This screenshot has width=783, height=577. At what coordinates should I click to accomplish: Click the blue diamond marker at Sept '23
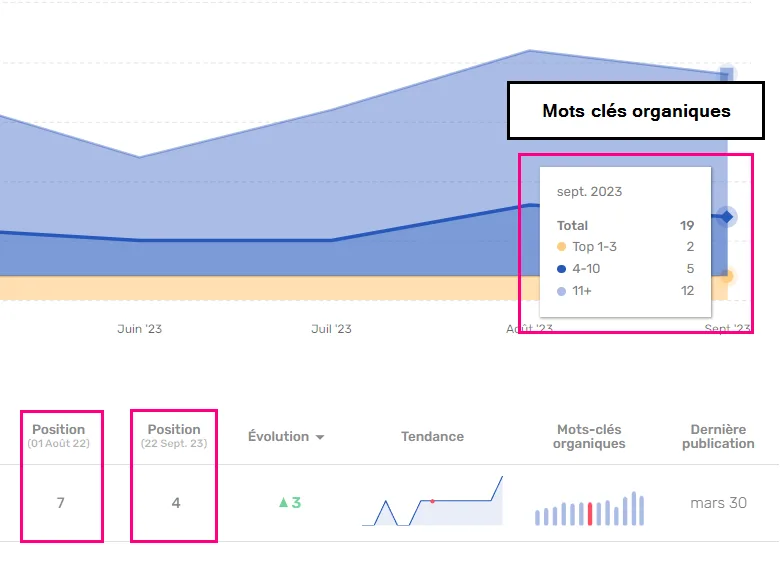(727, 217)
